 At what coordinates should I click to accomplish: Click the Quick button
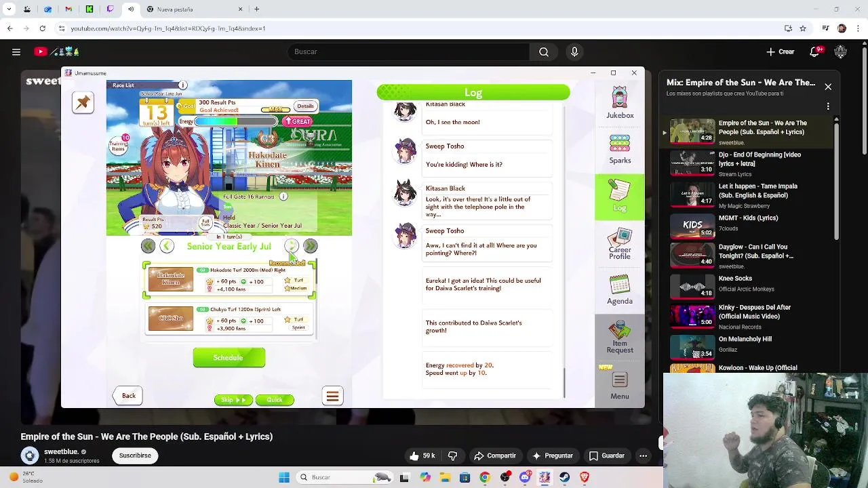[275, 400]
